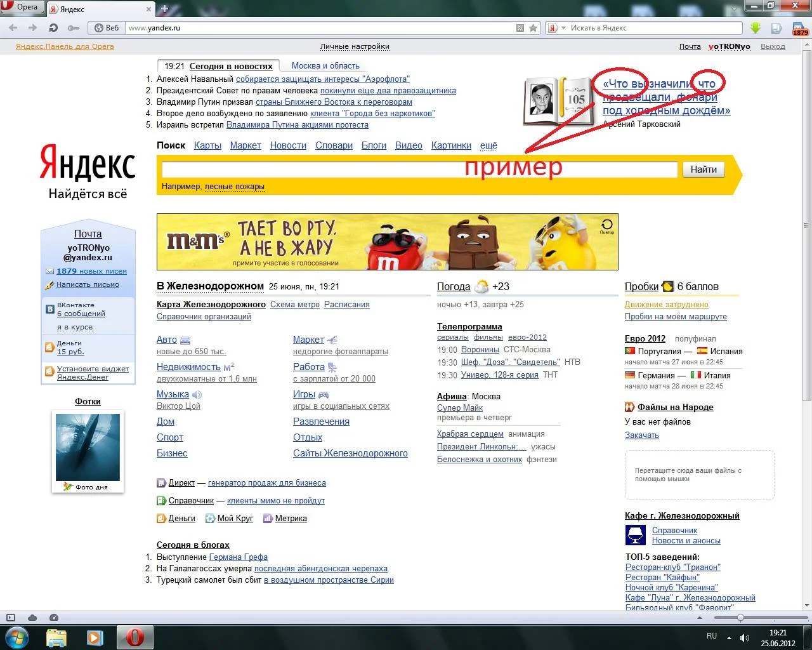Click the volume icon in system tray
Viewport: 812px width, 650px height.
coord(745,637)
